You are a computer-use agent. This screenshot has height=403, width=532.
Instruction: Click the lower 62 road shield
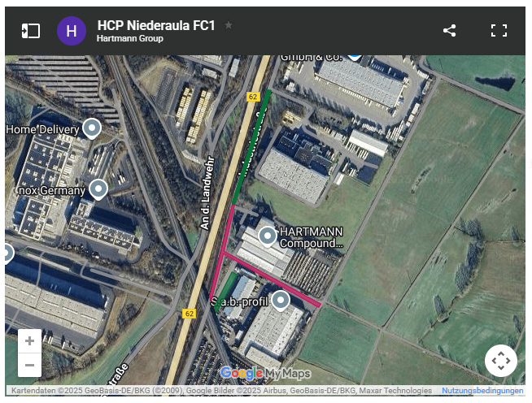(x=190, y=314)
